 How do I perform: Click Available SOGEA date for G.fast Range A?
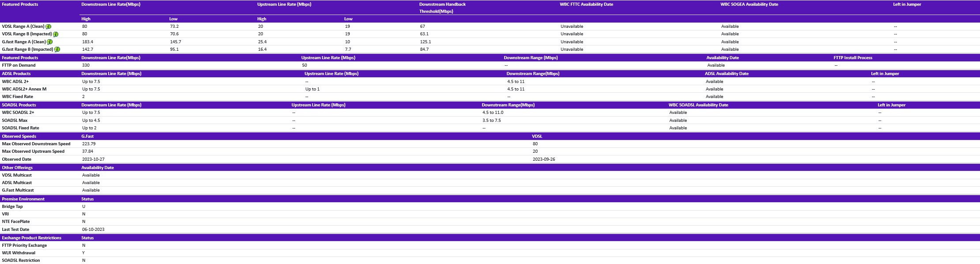[x=730, y=42]
